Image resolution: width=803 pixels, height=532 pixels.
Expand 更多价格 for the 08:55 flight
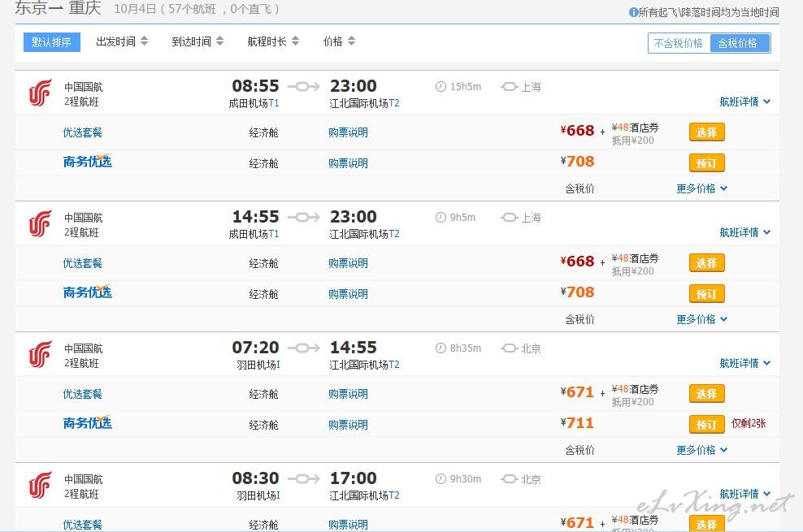tap(701, 188)
